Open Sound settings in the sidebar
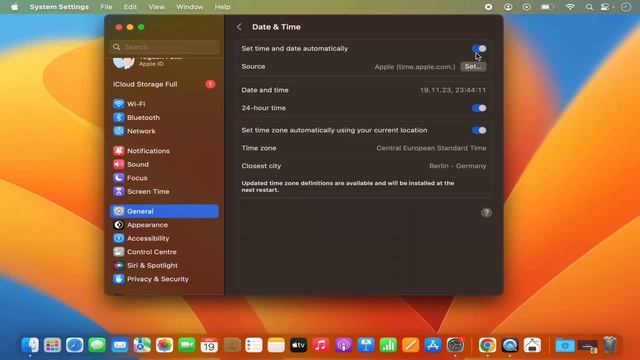The height and width of the screenshot is (360, 640). tap(164, 164)
